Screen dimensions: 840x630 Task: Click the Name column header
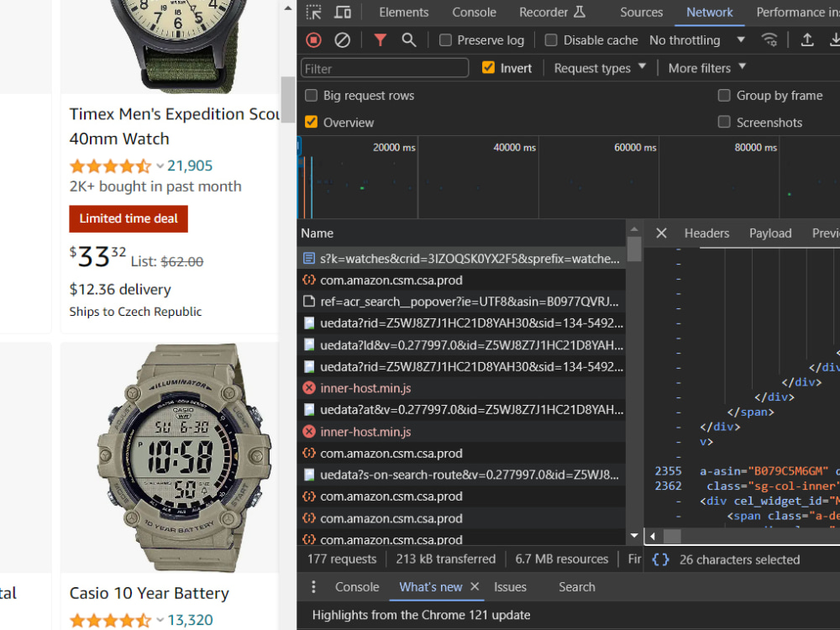461,233
